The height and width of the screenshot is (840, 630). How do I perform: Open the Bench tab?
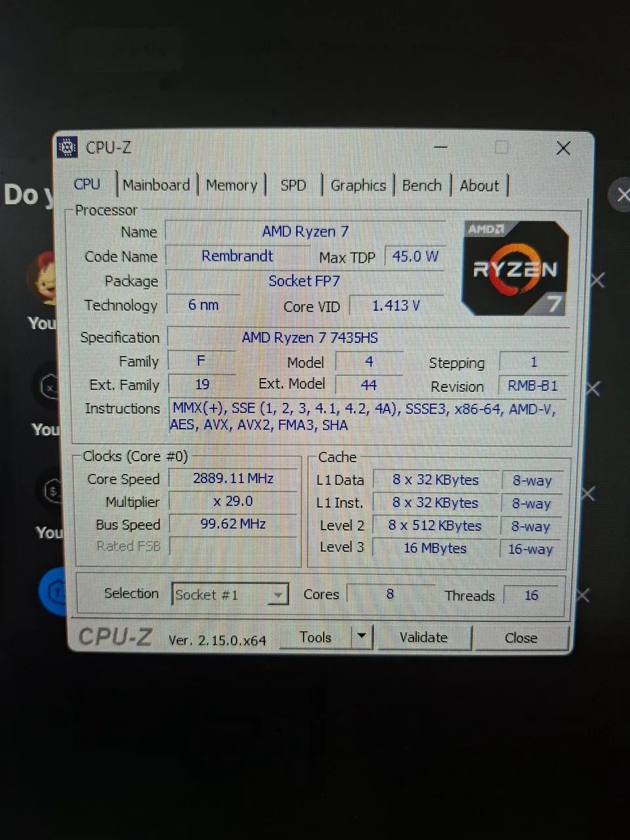[x=421, y=186]
